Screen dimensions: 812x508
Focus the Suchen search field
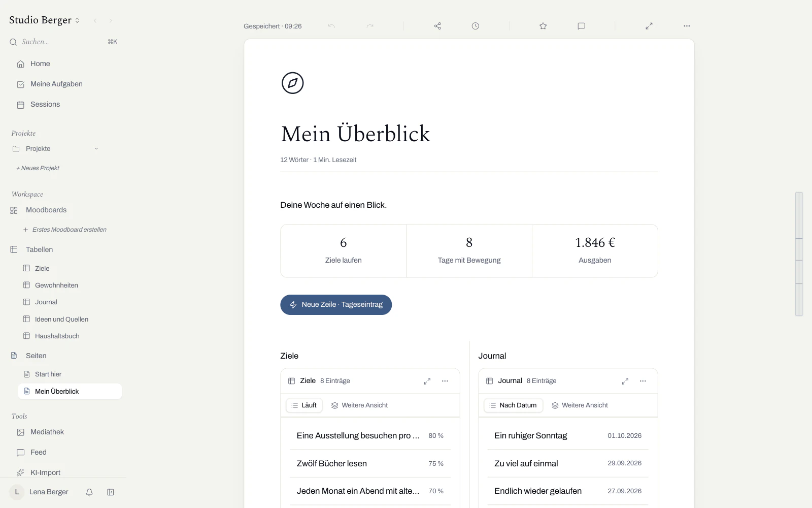[63, 42]
